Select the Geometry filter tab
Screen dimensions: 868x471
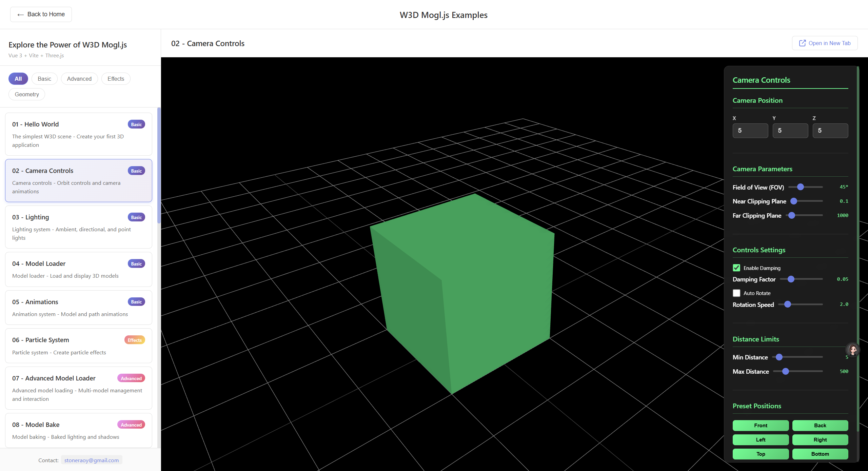coord(27,94)
